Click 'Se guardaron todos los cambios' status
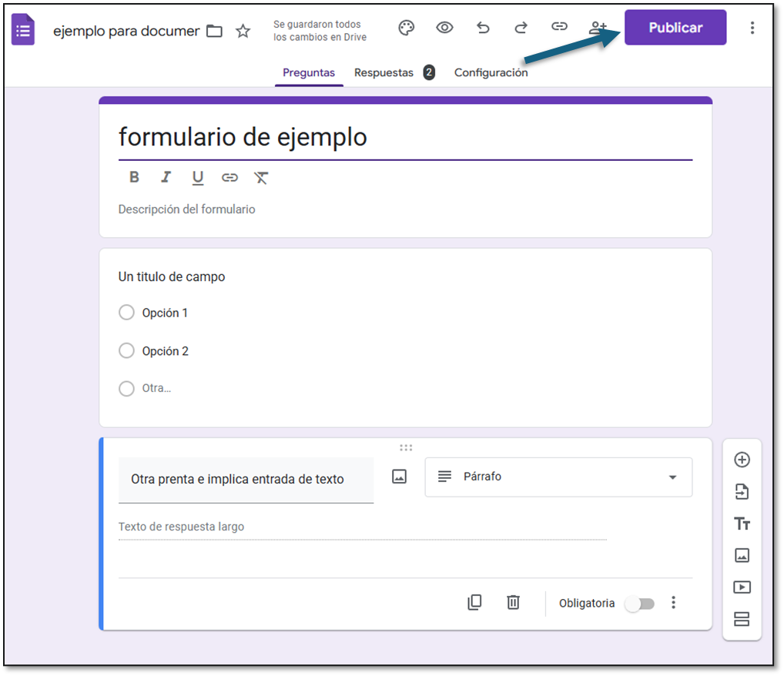784x676 pixels. (x=320, y=31)
